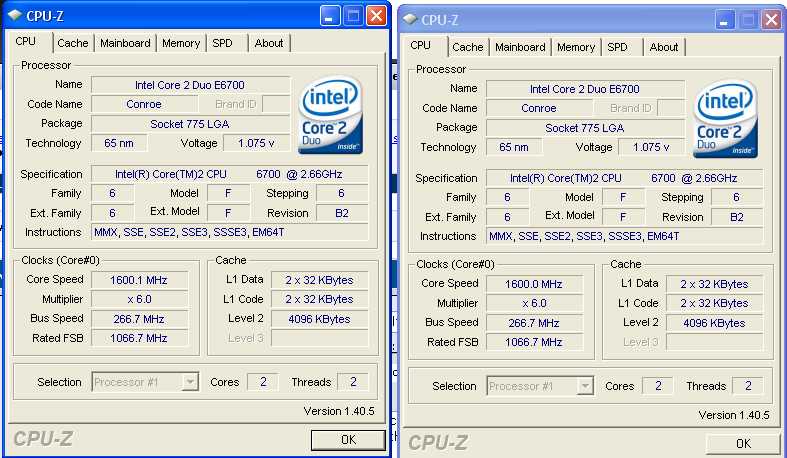Click the Intel Core 2 Duo logo, left window
787x458 pixels.
pyautogui.click(x=330, y=115)
